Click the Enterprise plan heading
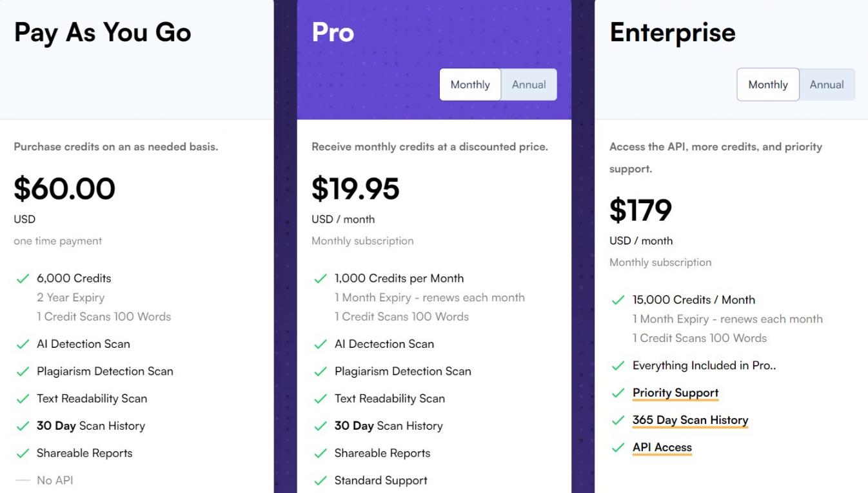Image resolution: width=868 pixels, height=493 pixels. 672,32
